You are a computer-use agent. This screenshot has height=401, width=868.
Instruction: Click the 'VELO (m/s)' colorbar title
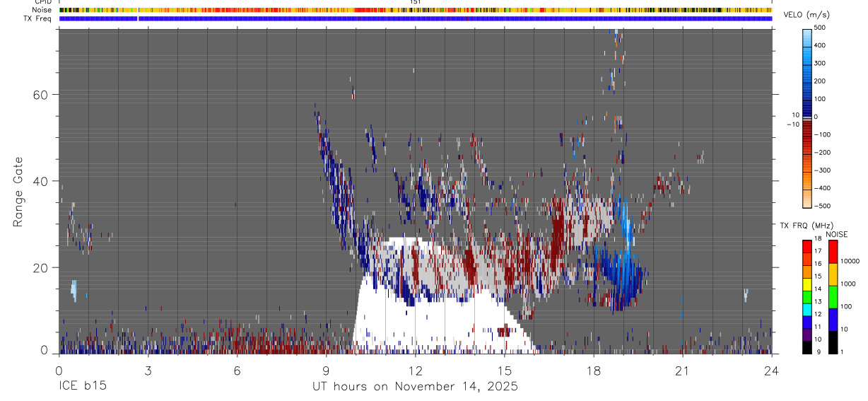(805, 15)
